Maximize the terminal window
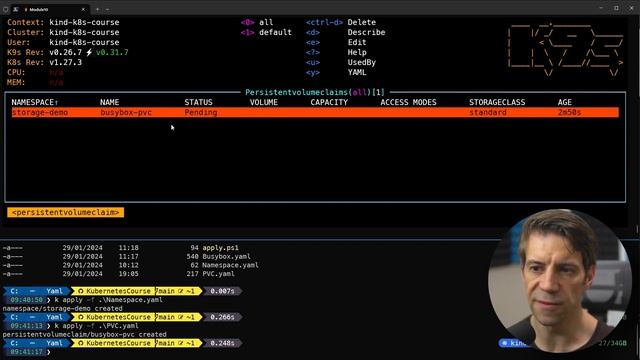 (616, 8)
